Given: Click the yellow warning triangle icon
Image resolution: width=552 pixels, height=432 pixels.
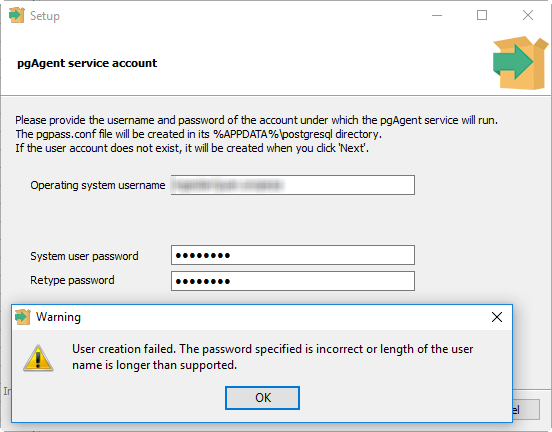Looking at the screenshot, I should click(38, 358).
